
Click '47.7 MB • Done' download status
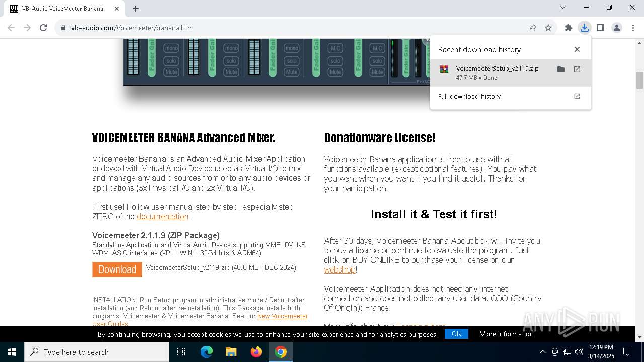pos(476,78)
